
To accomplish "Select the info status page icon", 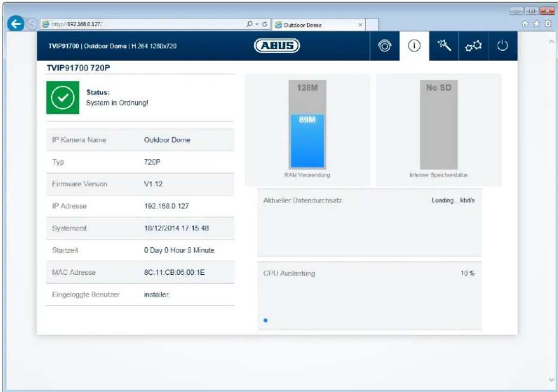I will [415, 46].
